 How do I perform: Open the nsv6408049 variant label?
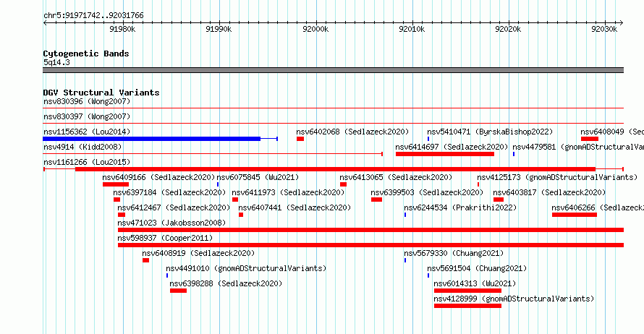[x=612, y=132]
